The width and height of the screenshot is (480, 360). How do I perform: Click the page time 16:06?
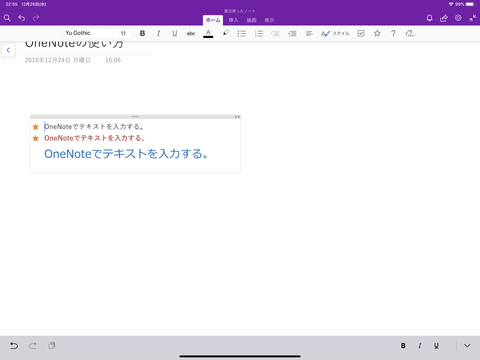113,60
